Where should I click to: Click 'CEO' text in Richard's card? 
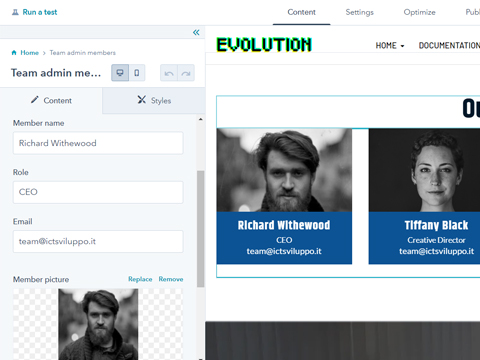click(x=284, y=240)
